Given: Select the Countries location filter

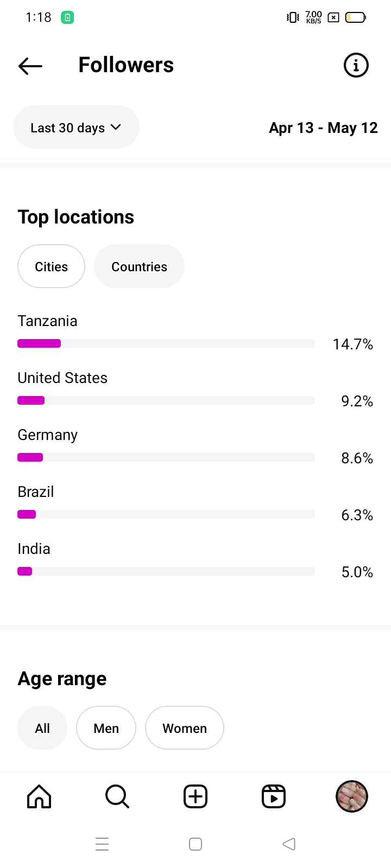Looking at the screenshot, I should [x=139, y=266].
